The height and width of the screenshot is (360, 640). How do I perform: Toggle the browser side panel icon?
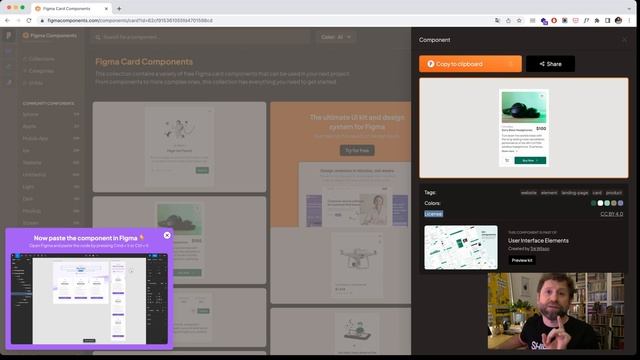[x=607, y=20]
